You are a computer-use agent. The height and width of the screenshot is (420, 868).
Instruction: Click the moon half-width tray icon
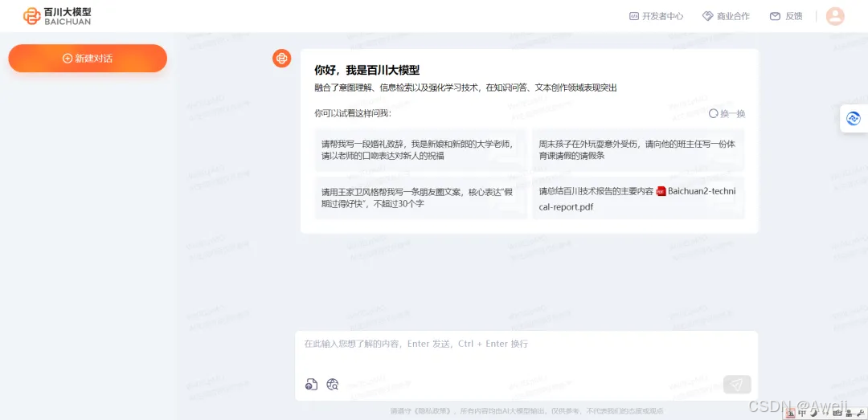[x=814, y=413]
